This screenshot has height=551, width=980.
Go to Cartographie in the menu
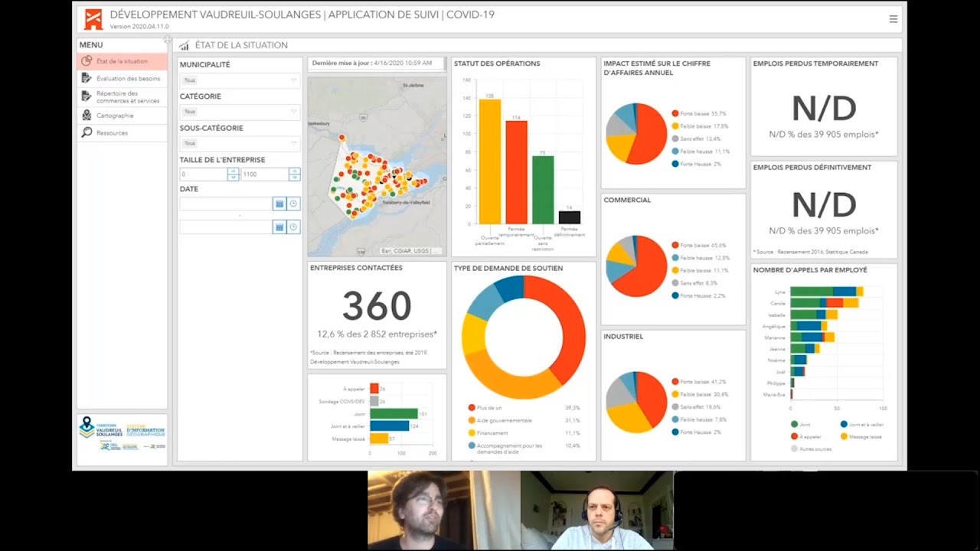(x=122, y=116)
